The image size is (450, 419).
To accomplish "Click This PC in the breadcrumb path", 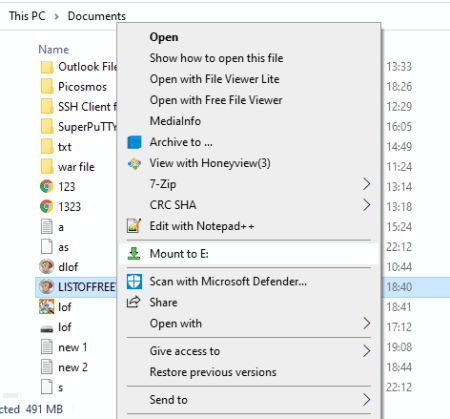I will pos(27,16).
